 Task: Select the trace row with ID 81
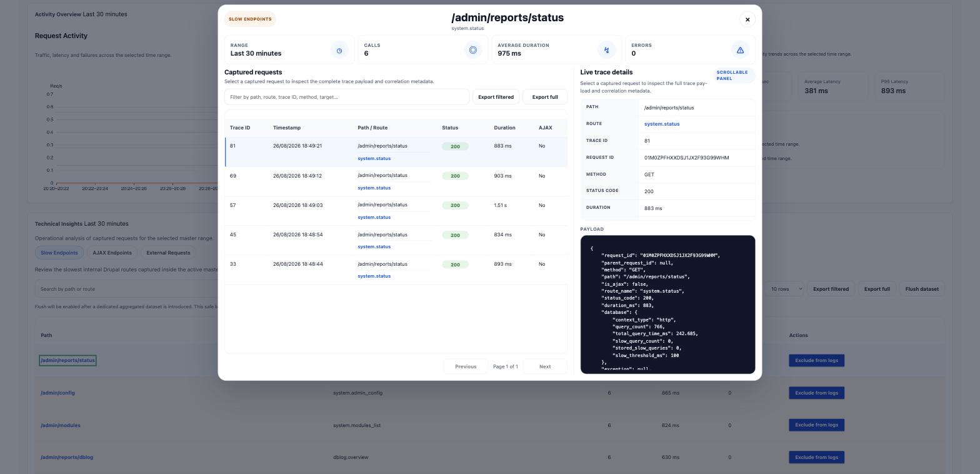[396, 152]
